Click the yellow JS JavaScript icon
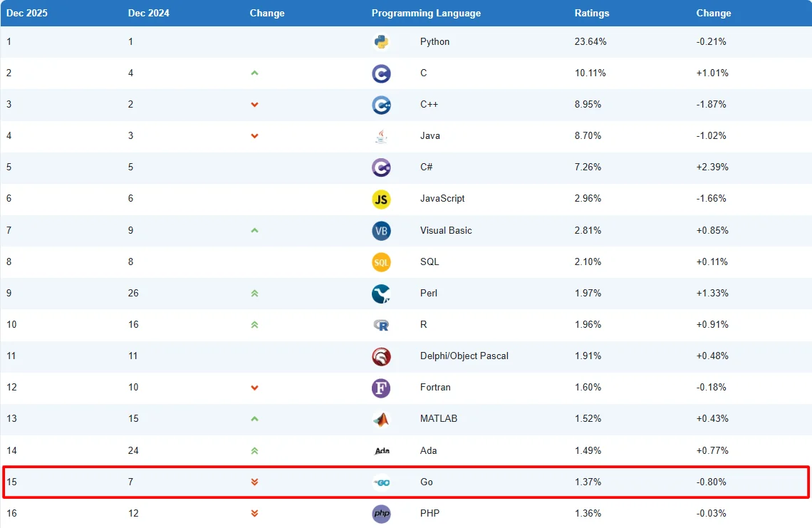The image size is (812, 528). click(381, 200)
